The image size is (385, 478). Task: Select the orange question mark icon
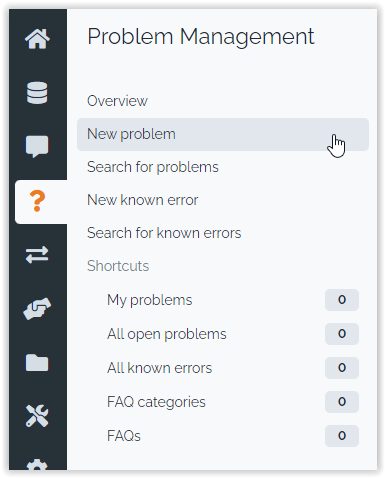pos(37,201)
